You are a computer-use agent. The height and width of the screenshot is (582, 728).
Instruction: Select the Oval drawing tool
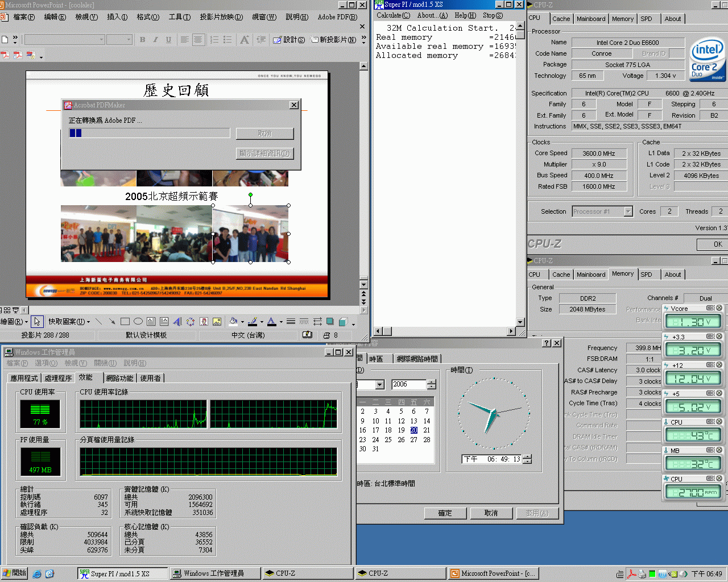click(x=138, y=322)
